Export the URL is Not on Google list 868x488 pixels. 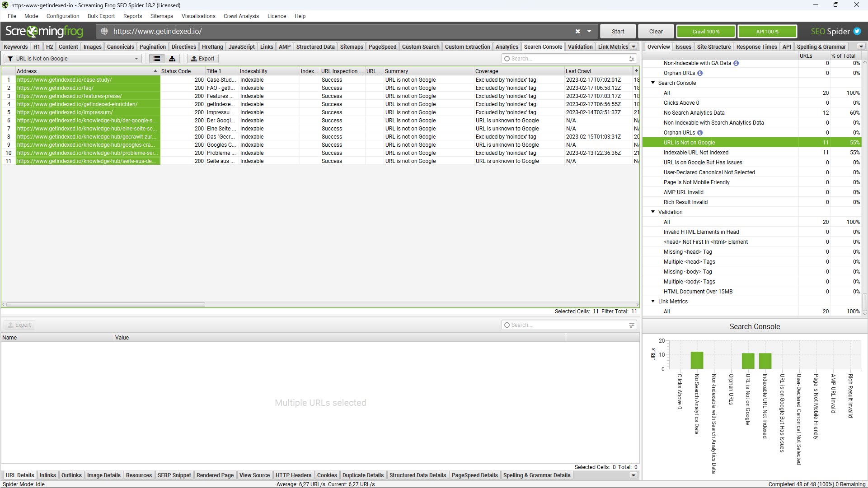point(203,59)
